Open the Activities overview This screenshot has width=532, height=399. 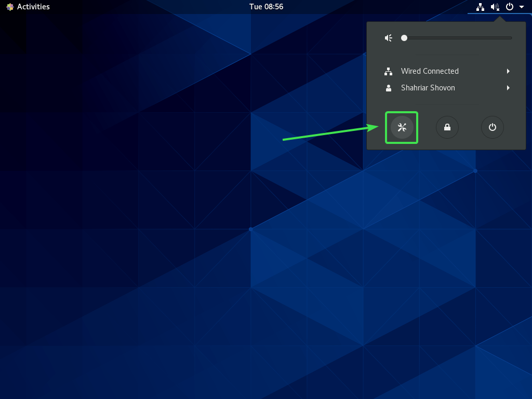pyautogui.click(x=33, y=7)
